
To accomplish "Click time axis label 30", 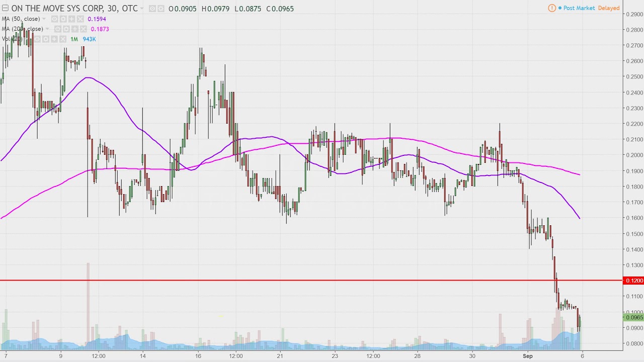I will (472, 356).
